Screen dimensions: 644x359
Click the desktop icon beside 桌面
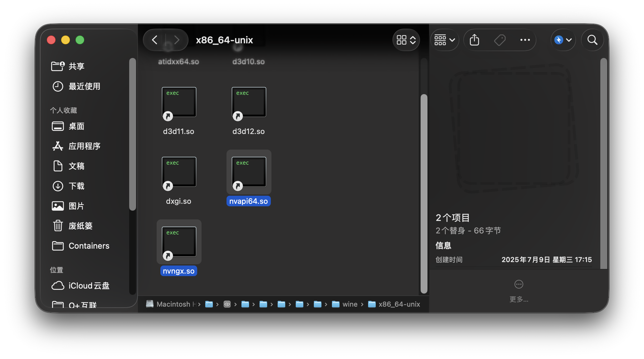[58, 126]
